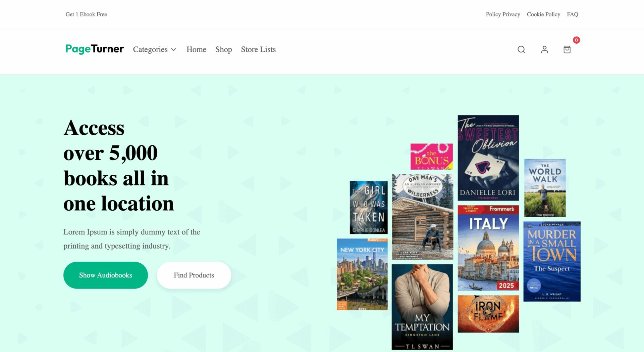Open the user account icon
The image size is (644, 352).
tap(544, 50)
